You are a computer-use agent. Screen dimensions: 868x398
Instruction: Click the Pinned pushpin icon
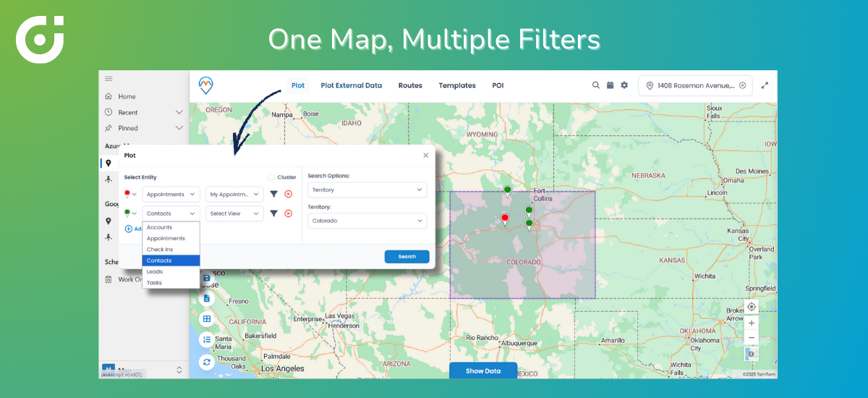pyautogui.click(x=109, y=128)
